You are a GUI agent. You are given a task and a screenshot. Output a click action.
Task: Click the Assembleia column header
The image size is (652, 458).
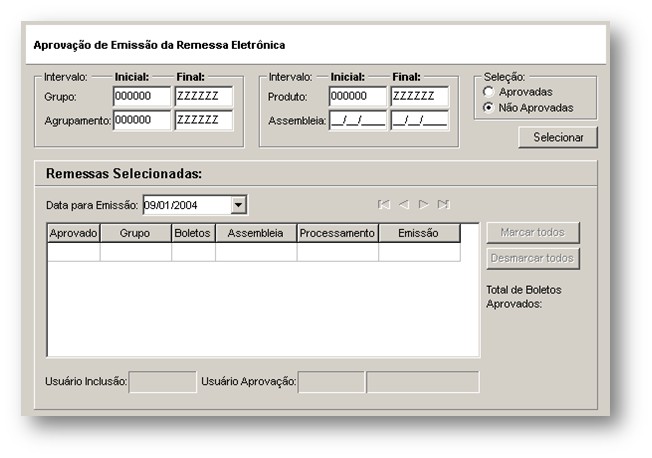pos(256,233)
